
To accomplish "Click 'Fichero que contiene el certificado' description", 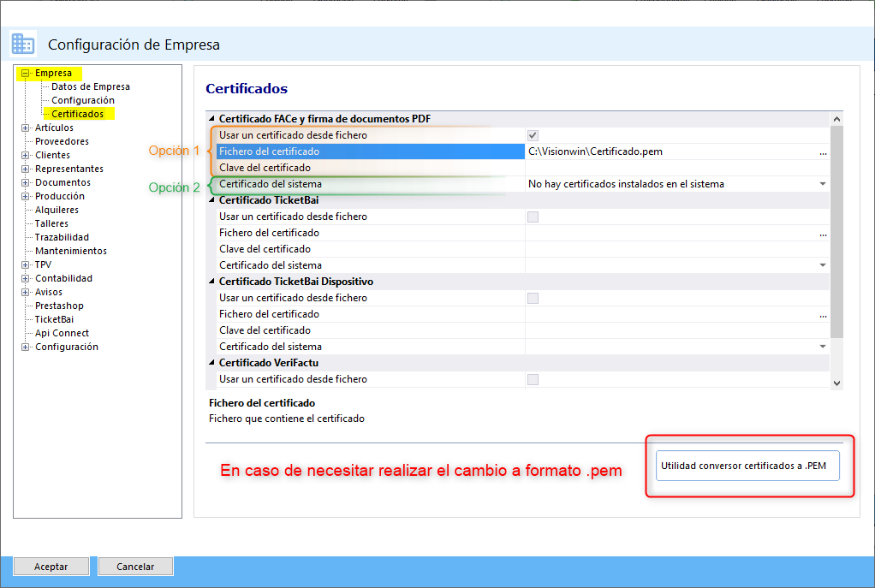I will point(287,419).
